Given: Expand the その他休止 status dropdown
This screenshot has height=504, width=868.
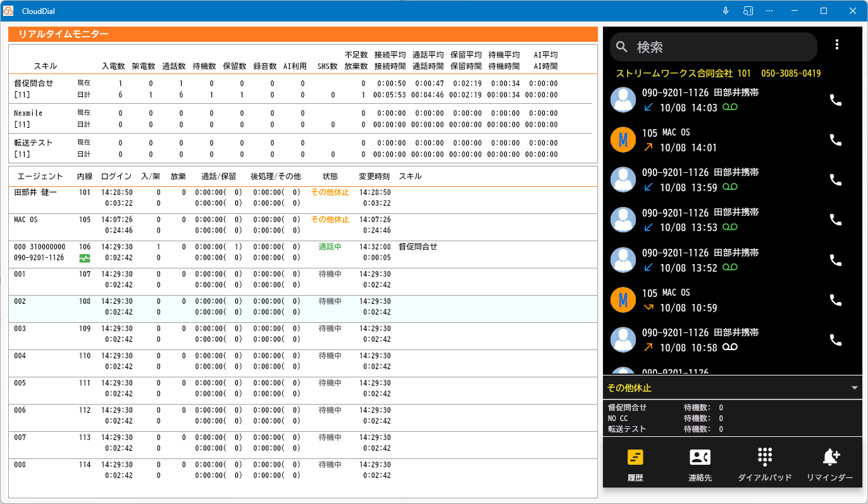Looking at the screenshot, I should coord(855,387).
